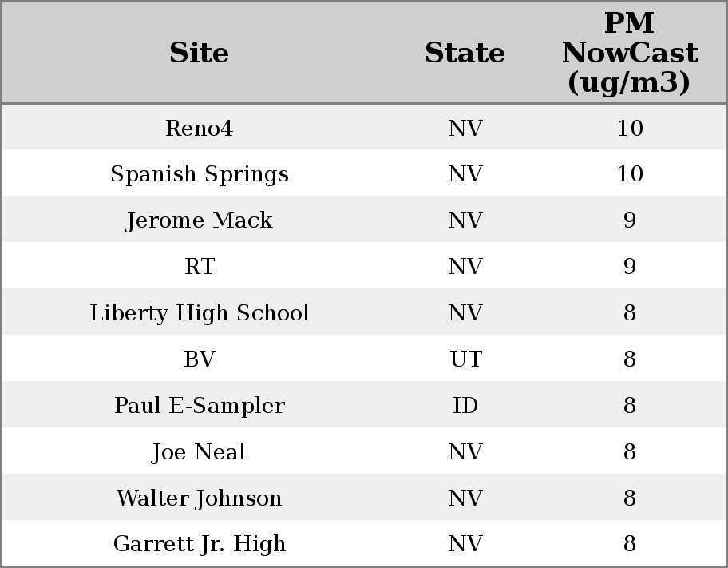
Task: Select the Paul E-Sampler site cell
Action: click(x=199, y=406)
